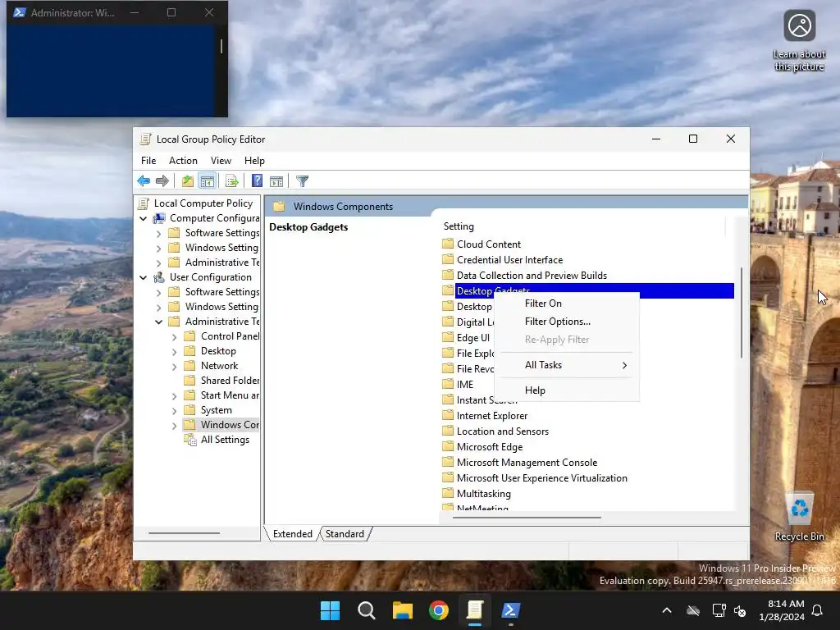
Task: Show hidden tray icons chevron
Action: tap(667, 610)
